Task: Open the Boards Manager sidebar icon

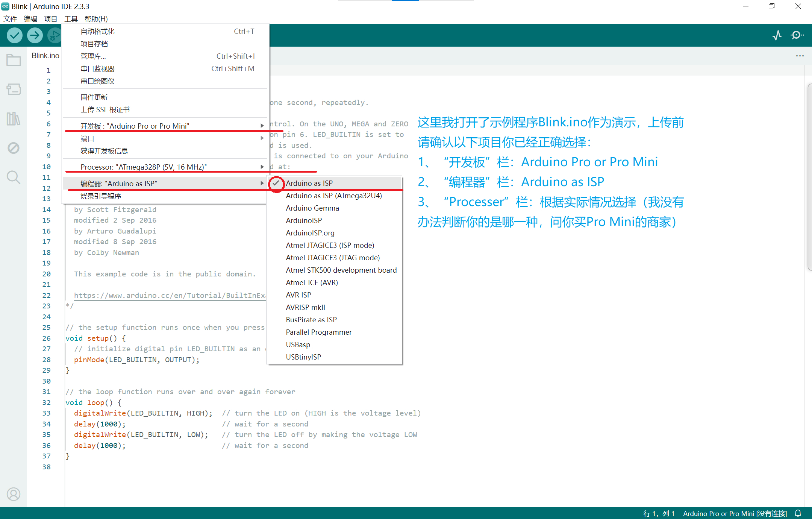Action: click(x=14, y=89)
